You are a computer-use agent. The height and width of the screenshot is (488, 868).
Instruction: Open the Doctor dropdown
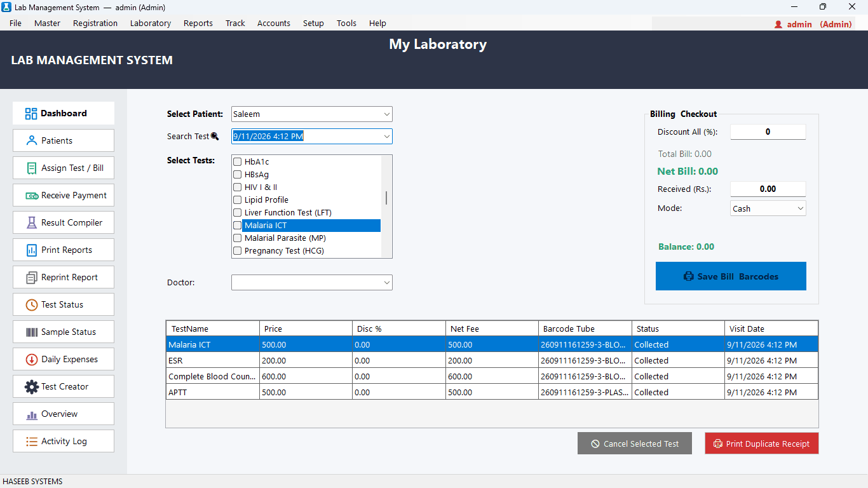coord(312,282)
